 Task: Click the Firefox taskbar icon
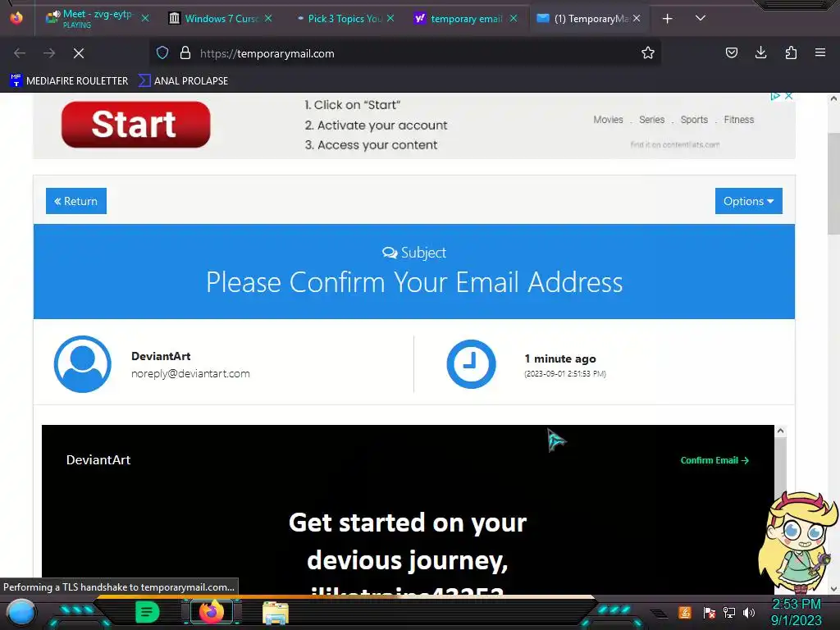(x=212, y=612)
